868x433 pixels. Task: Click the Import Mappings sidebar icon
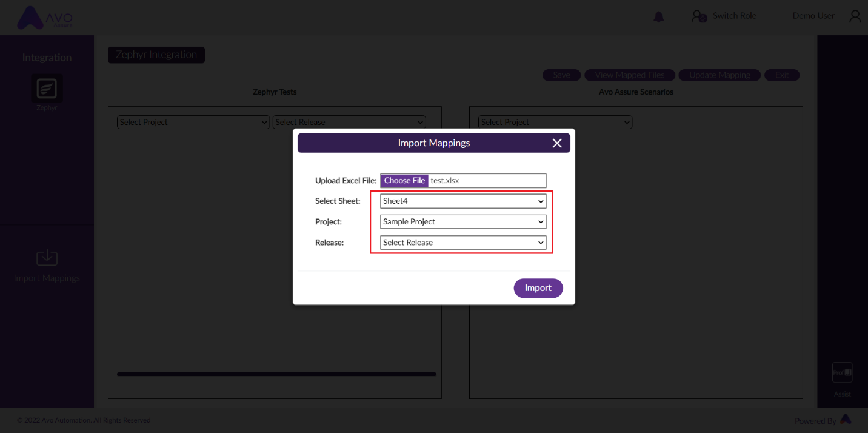pos(47,257)
